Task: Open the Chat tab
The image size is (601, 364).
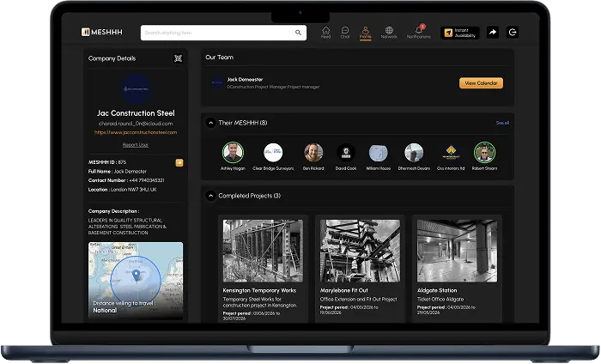Action: click(x=345, y=33)
